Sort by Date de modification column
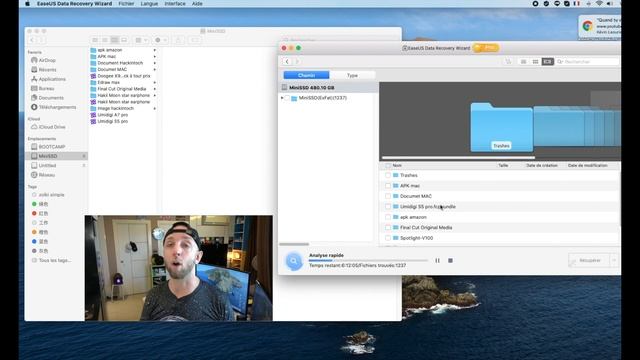 click(x=587, y=165)
